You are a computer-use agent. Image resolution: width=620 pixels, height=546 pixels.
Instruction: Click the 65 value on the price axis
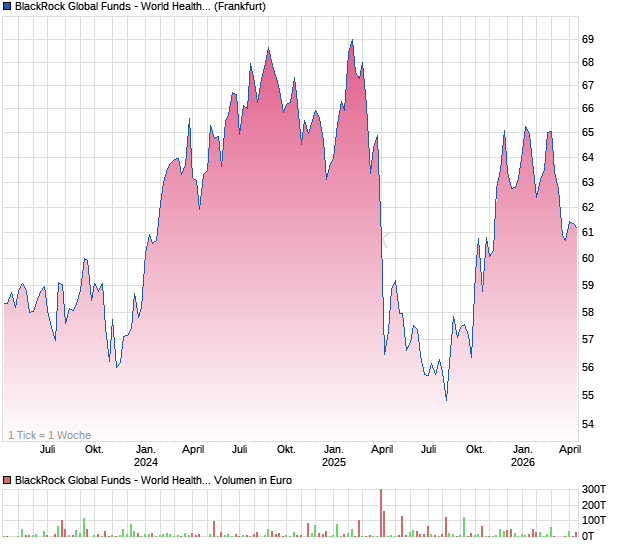(588, 132)
